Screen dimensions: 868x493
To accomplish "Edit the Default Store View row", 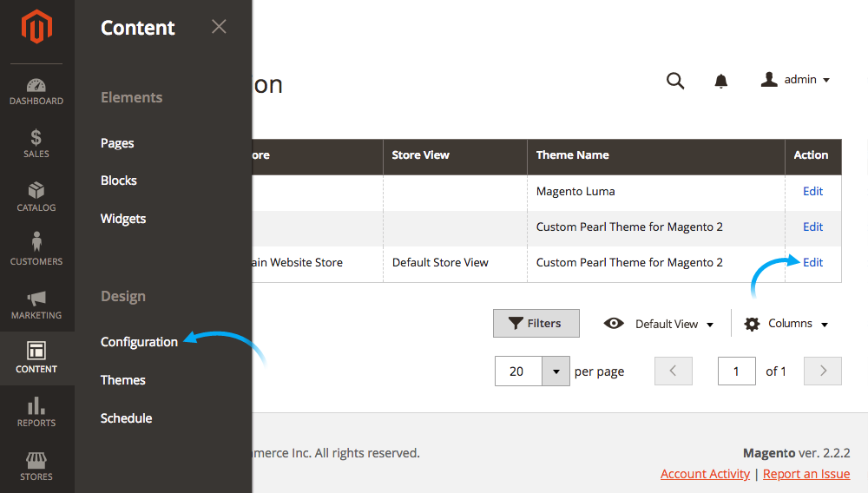I will tap(812, 263).
